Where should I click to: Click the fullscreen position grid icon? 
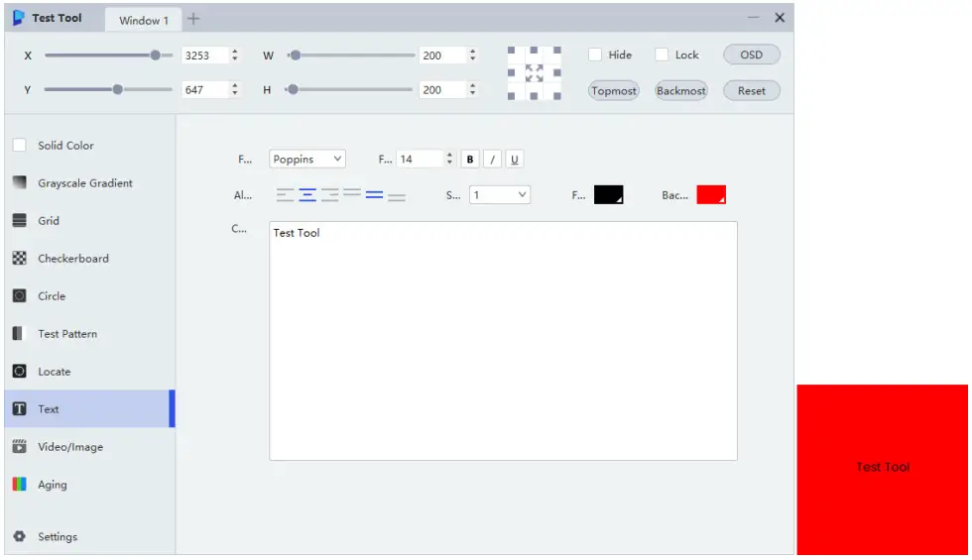click(x=534, y=73)
